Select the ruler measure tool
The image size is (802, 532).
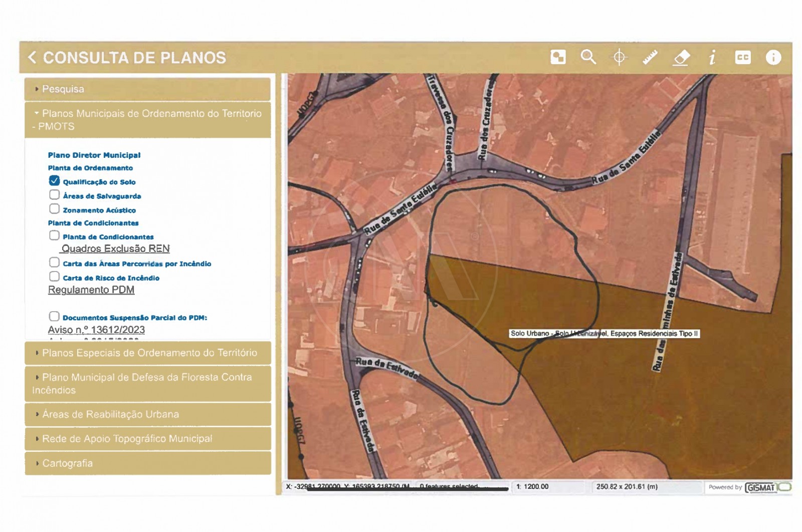tap(650, 58)
